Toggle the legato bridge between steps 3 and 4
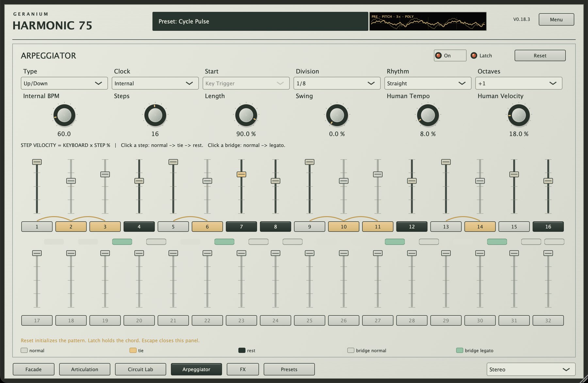The width and height of the screenshot is (588, 383). click(x=122, y=242)
